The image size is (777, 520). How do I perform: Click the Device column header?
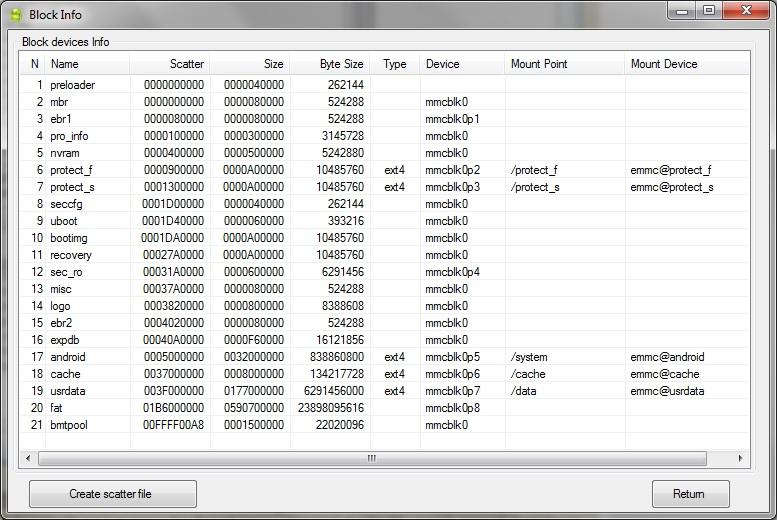coord(462,64)
